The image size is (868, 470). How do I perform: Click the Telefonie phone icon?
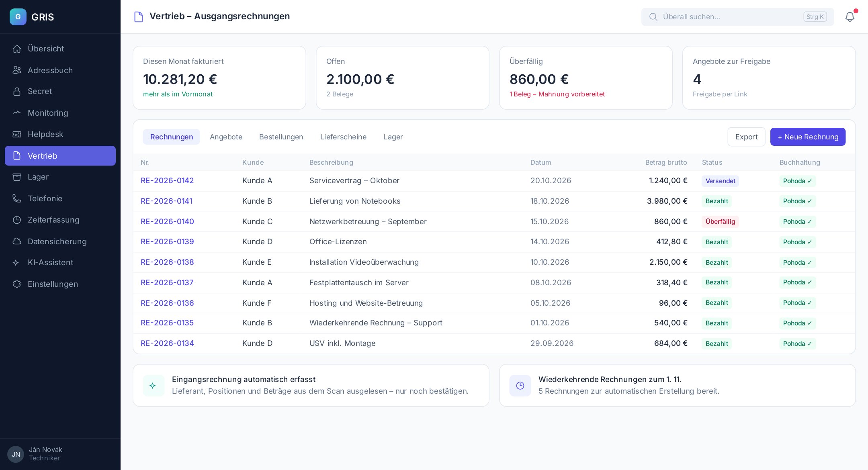coord(17,198)
